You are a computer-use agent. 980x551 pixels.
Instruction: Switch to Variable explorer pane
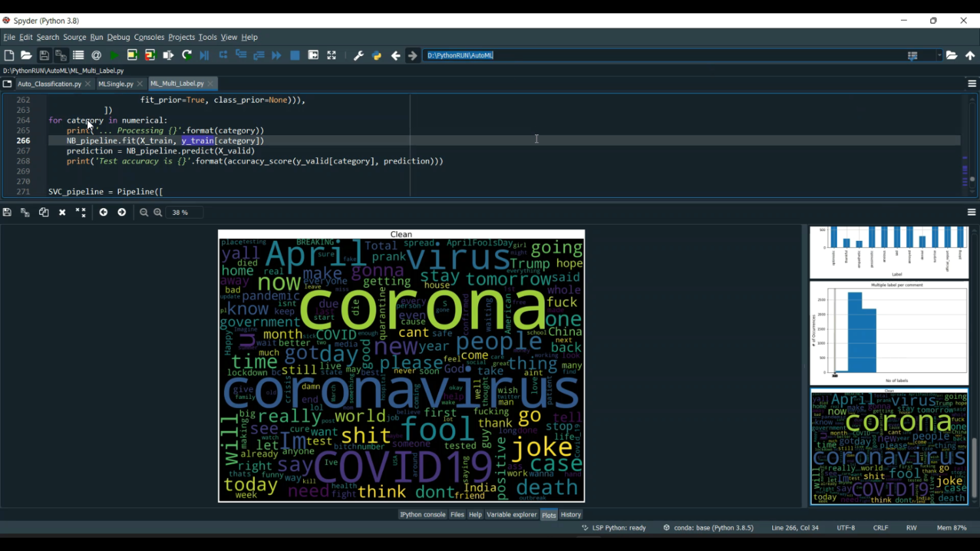(512, 514)
